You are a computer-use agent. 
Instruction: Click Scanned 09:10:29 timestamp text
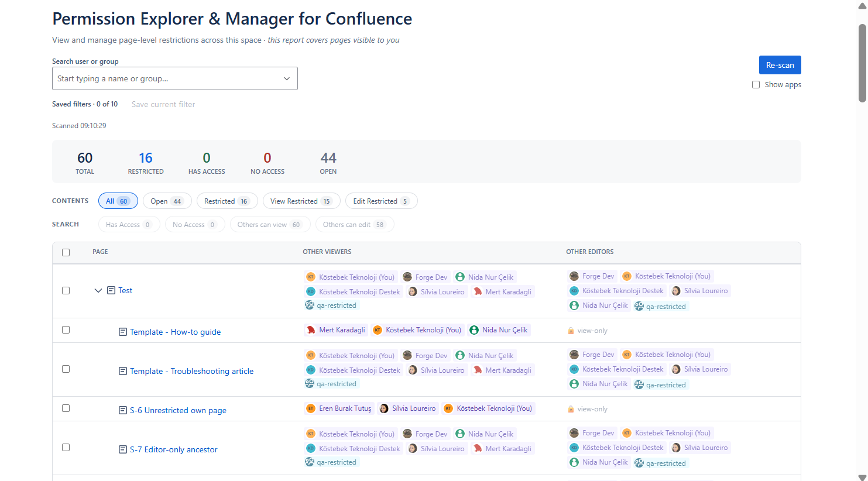[x=79, y=126]
